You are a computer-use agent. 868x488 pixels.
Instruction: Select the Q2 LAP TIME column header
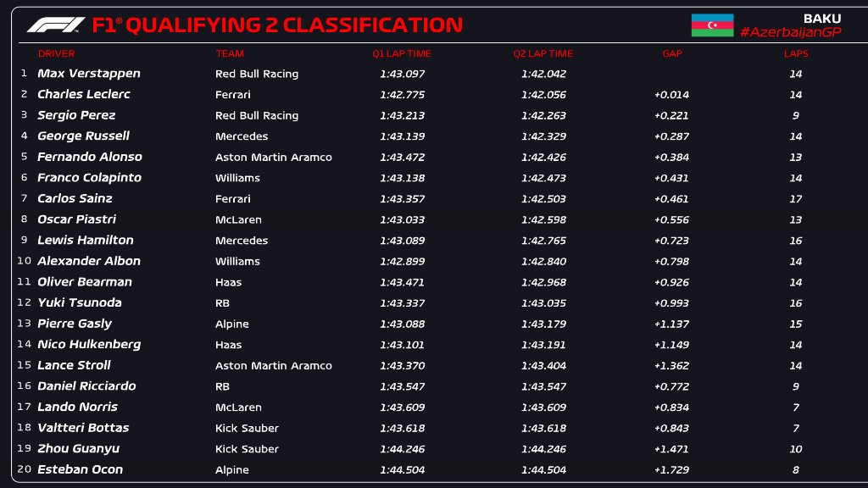(x=542, y=53)
